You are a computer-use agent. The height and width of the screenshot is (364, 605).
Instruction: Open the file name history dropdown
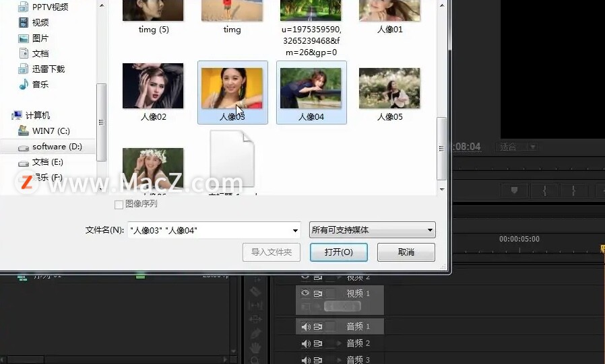(x=295, y=230)
